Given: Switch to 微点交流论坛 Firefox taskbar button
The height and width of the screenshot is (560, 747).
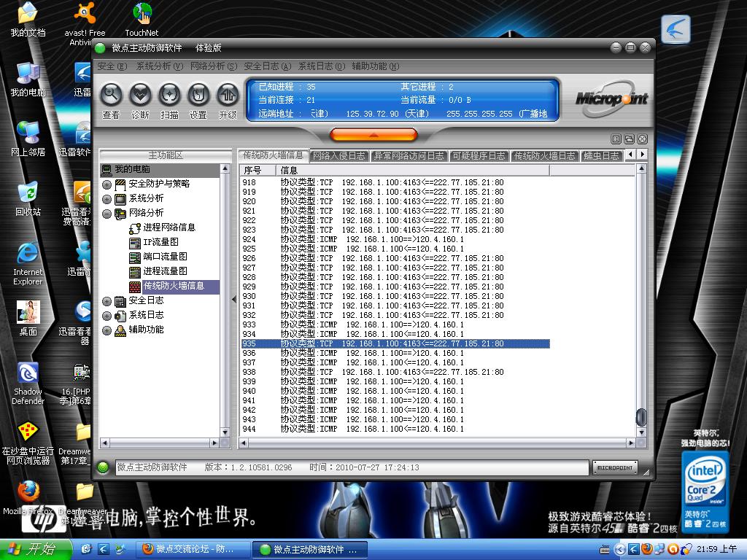Looking at the screenshot, I should (193, 549).
